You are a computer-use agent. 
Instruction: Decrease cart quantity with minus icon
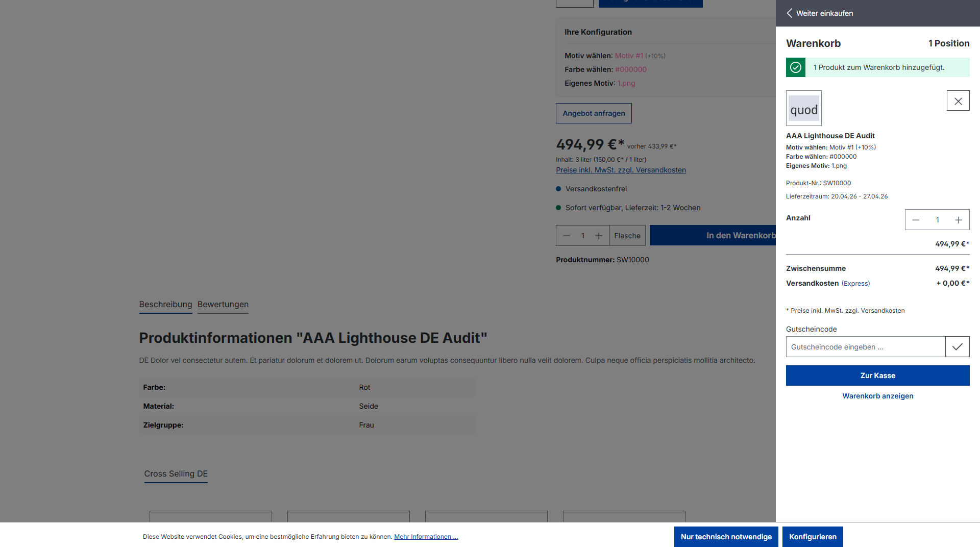916,220
